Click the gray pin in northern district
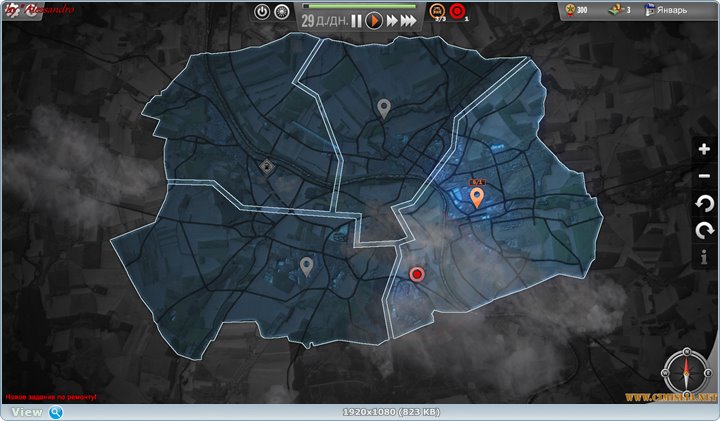This screenshot has width=720, height=421. click(383, 107)
